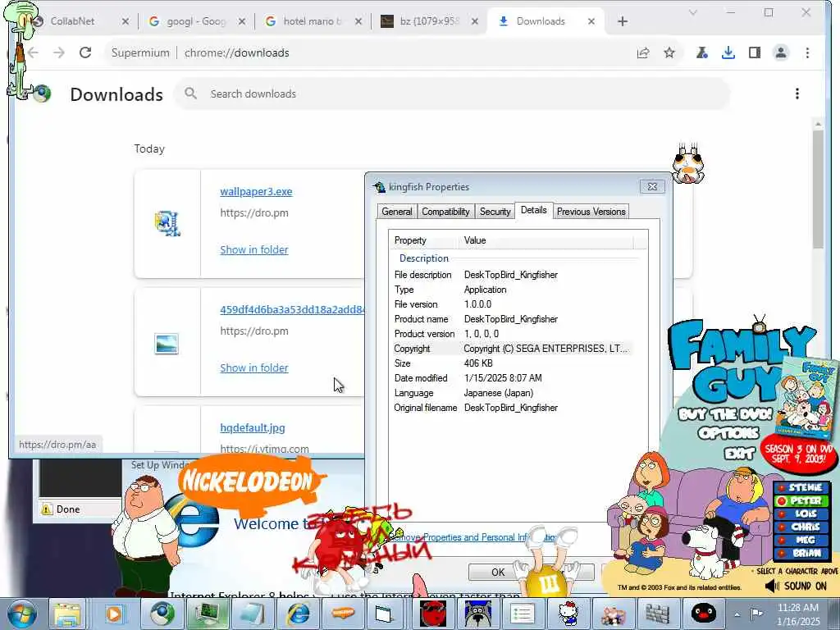Open the browser downloads tray icon

click(728, 52)
